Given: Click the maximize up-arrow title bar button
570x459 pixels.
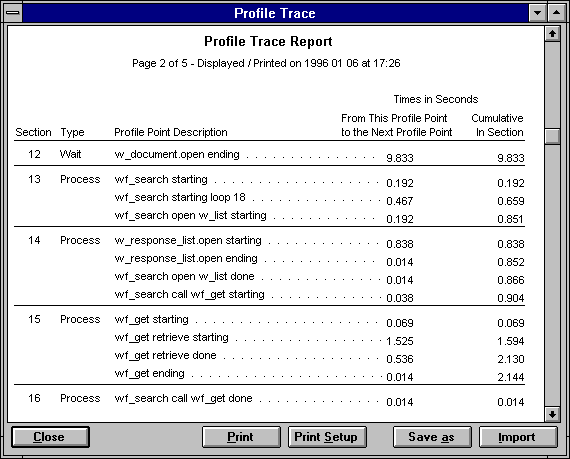Looking at the screenshot, I should tap(556, 13).
